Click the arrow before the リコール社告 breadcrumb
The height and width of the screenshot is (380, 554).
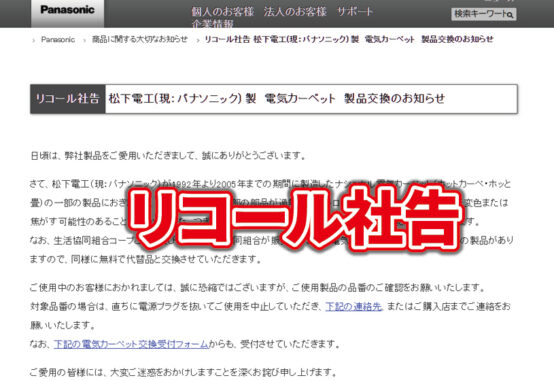pos(198,40)
